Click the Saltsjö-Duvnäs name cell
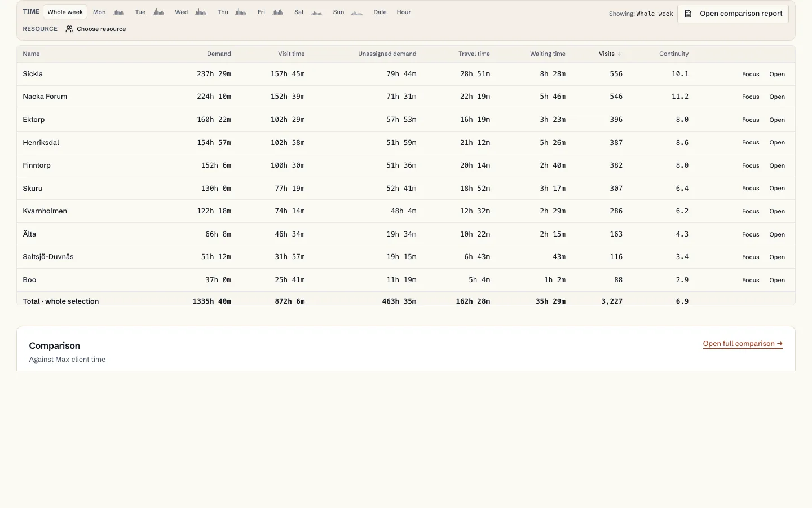This screenshot has height=508, width=812. pos(48,257)
